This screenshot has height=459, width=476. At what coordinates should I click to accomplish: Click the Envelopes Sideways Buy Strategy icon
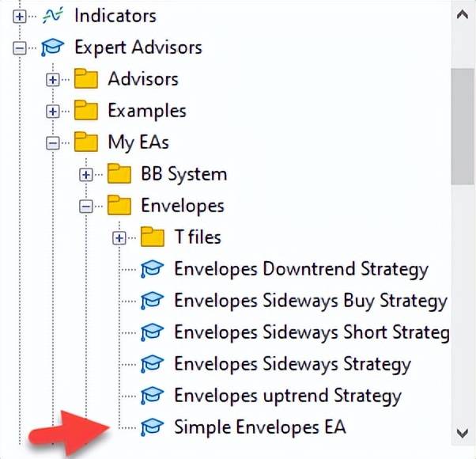coord(152,301)
